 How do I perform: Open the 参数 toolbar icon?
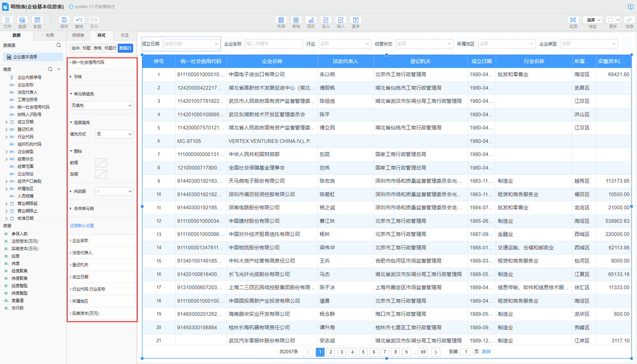pos(37,20)
